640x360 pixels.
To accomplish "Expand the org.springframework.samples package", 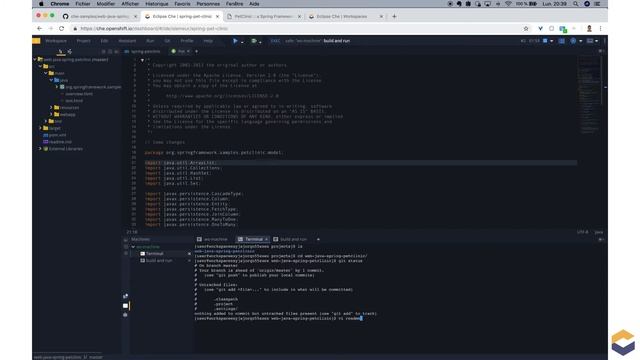I will click(57, 87).
